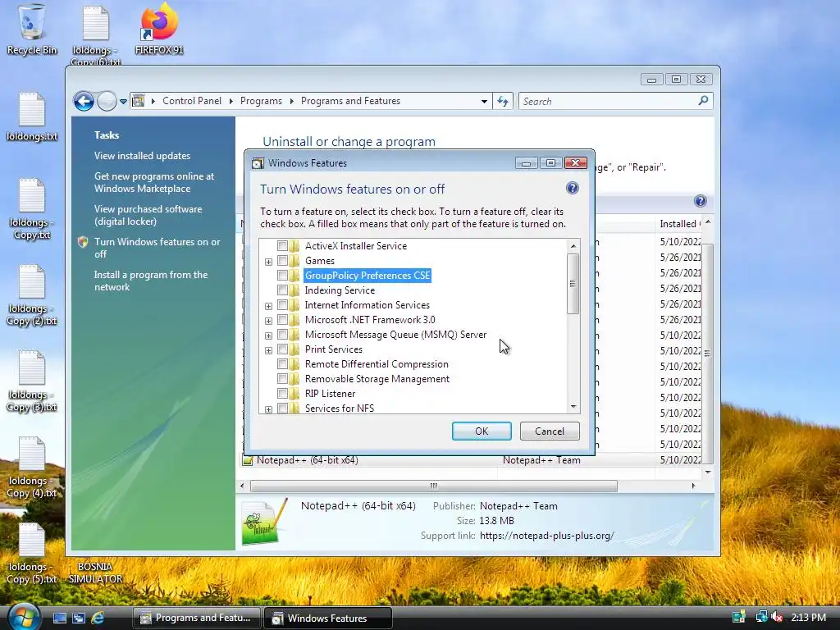The width and height of the screenshot is (840, 630).
Task: Click the Notepad++ program icon in details pane
Action: point(265,522)
